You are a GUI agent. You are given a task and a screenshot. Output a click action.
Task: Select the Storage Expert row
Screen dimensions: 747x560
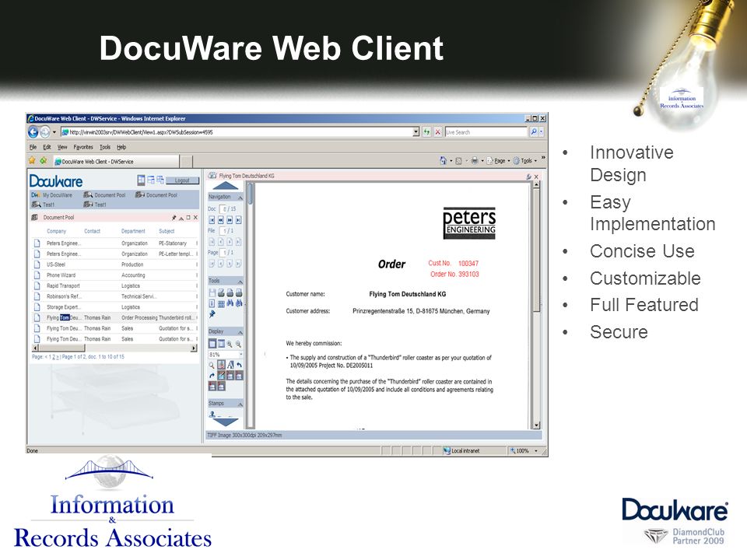pos(115,307)
